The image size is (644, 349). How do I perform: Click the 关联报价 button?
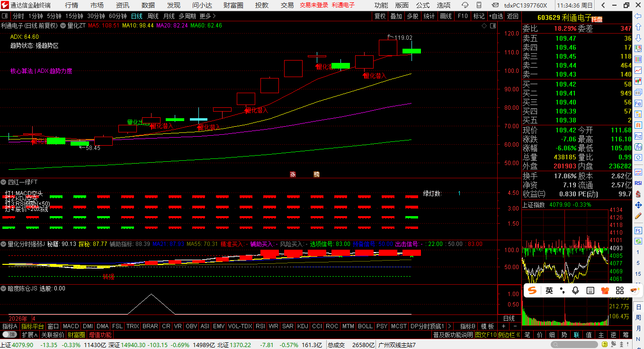[x=53, y=334]
